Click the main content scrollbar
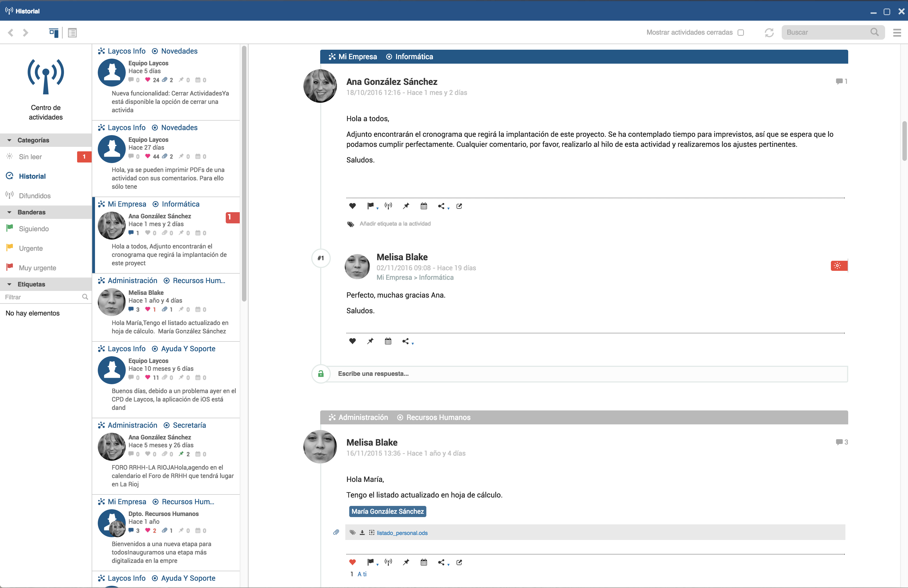The height and width of the screenshot is (588, 908). click(904, 141)
